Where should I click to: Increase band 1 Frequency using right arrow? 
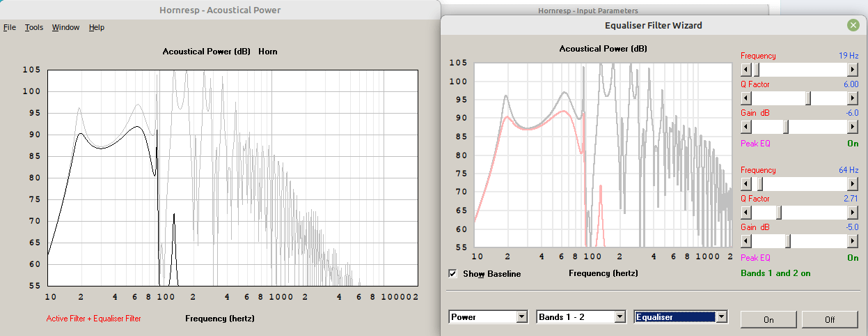(852, 70)
